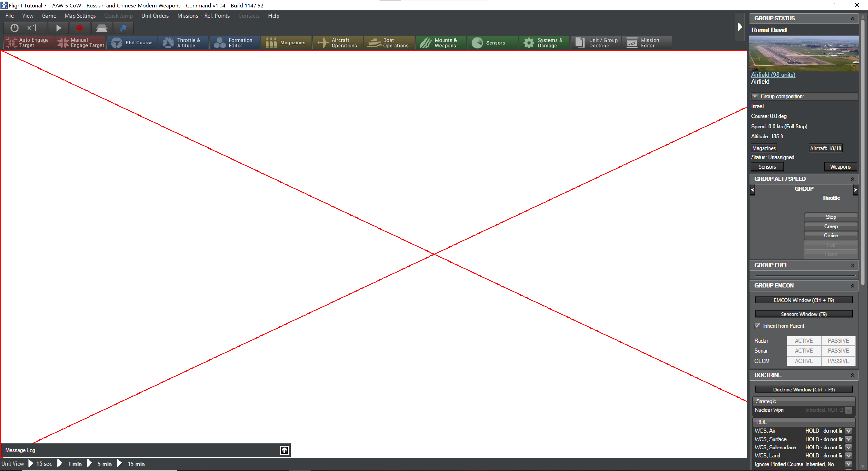The width and height of the screenshot is (868, 471).
Task: Expand Group composition dropdown
Action: [x=755, y=96]
